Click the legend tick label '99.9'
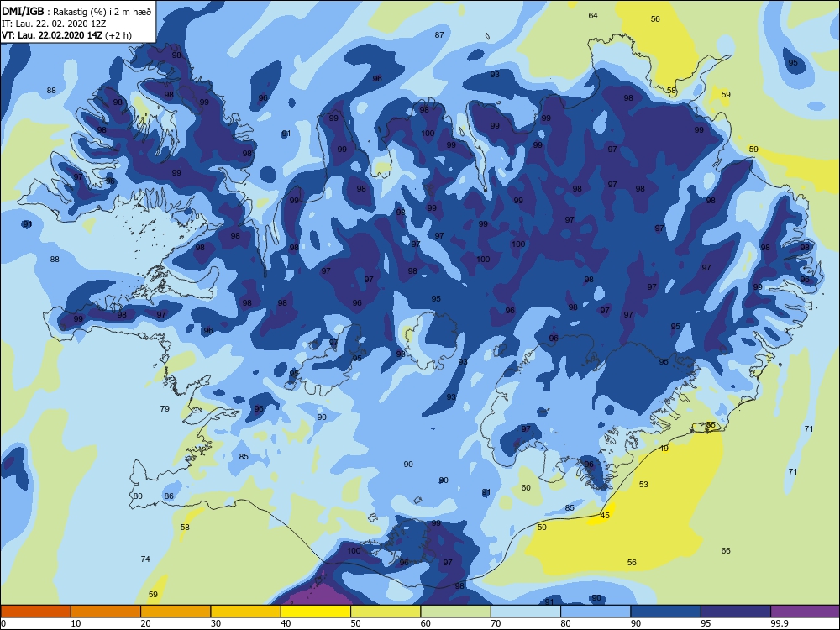The image size is (840, 630). (x=779, y=623)
